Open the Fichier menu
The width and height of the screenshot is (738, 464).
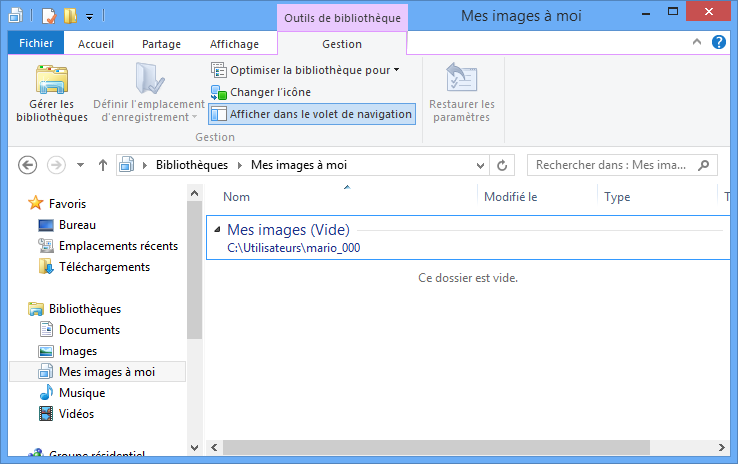click(x=36, y=43)
